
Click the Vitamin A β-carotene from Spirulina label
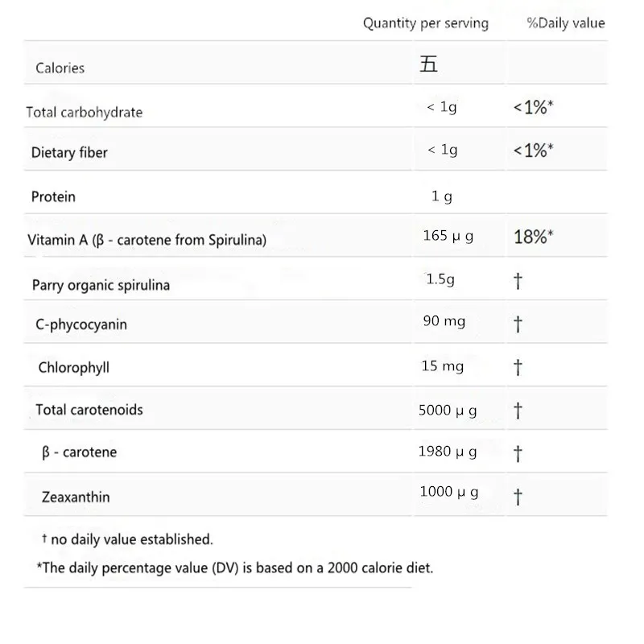147,240
